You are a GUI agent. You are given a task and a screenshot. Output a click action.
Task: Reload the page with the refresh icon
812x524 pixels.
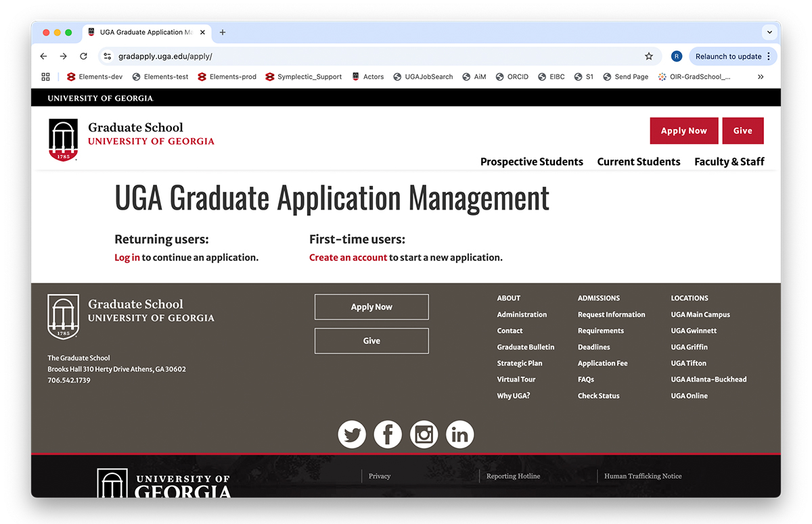pos(83,56)
